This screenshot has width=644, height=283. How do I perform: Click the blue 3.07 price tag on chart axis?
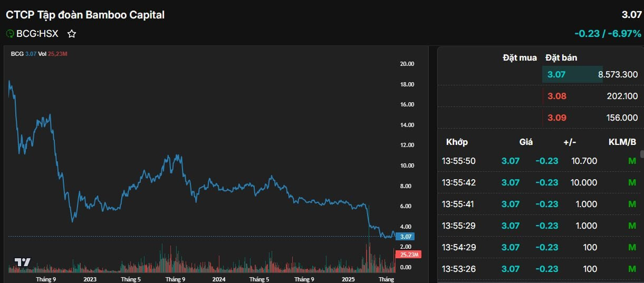pyautogui.click(x=406, y=237)
